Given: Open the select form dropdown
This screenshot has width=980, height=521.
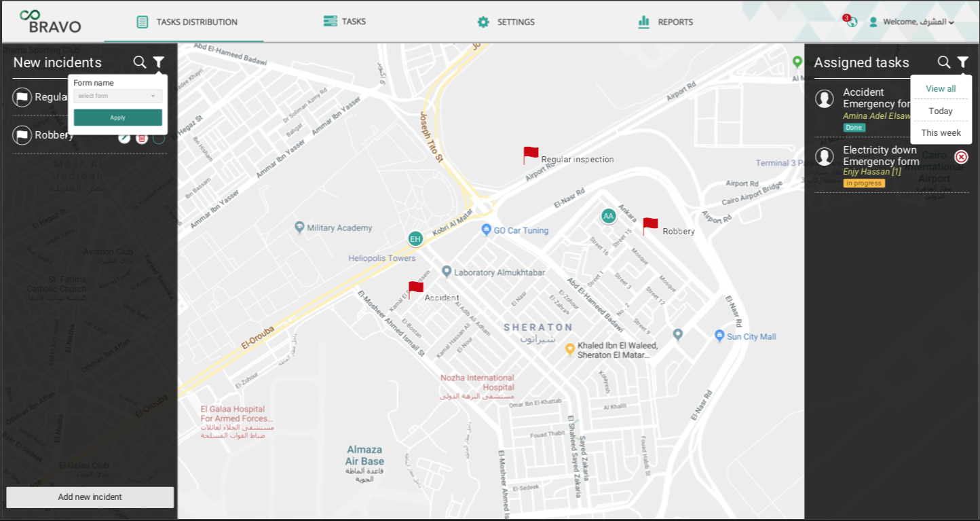Looking at the screenshot, I should click(117, 96).
